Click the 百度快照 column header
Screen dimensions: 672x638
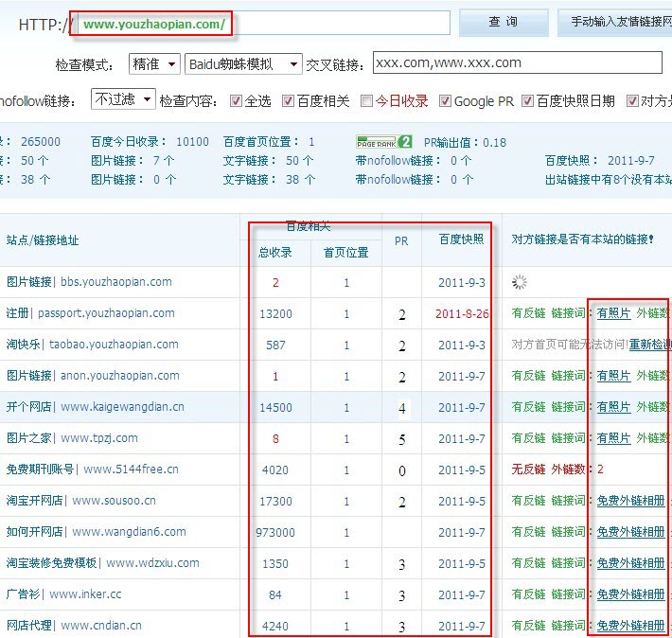(x=461, y=239)
